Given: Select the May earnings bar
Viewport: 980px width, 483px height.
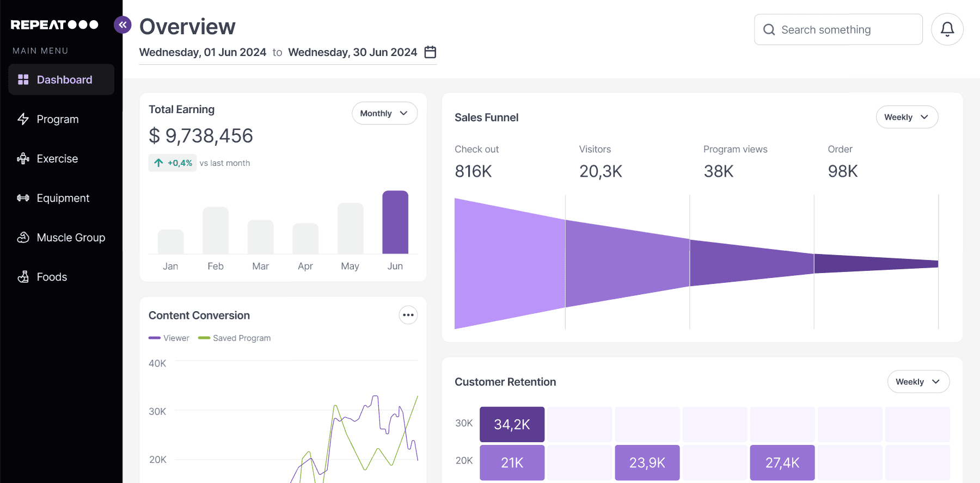Looking at the screenshot, I should [351, 228].
